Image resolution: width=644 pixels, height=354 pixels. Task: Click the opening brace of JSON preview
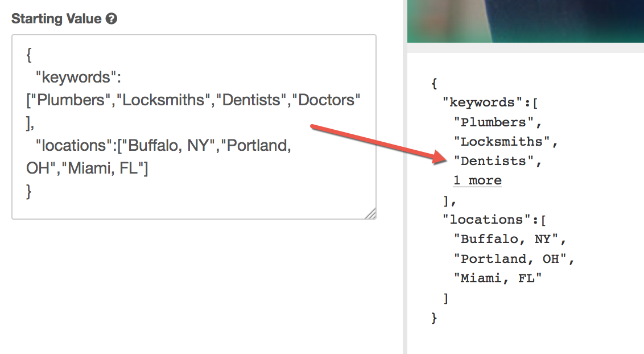[x=434, y=83]
